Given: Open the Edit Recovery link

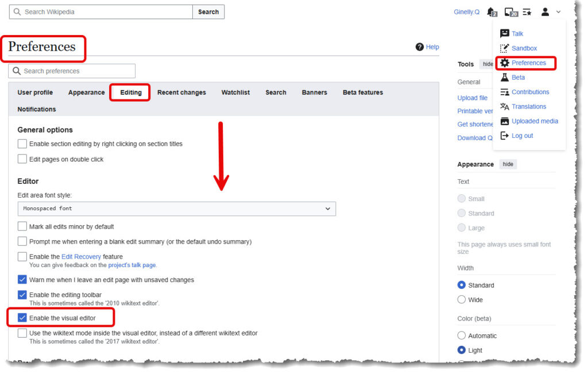Looking at the screenshot, I should point(81,257).
